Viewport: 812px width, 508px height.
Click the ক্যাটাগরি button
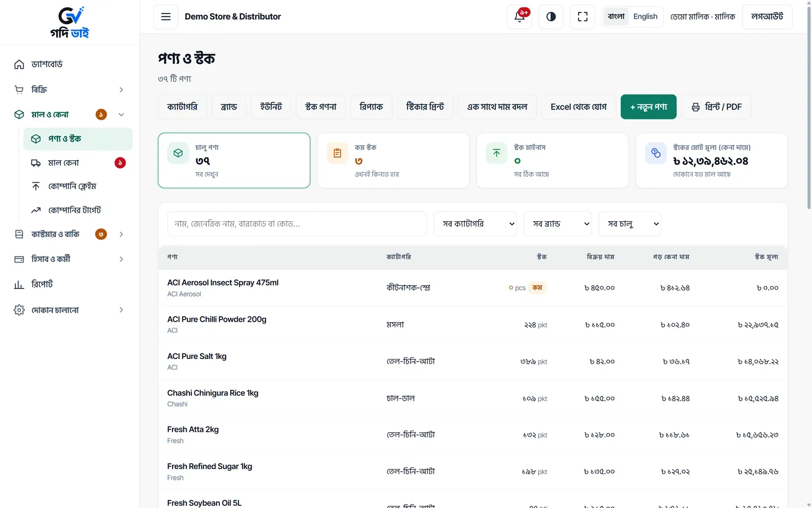point(183,107)
